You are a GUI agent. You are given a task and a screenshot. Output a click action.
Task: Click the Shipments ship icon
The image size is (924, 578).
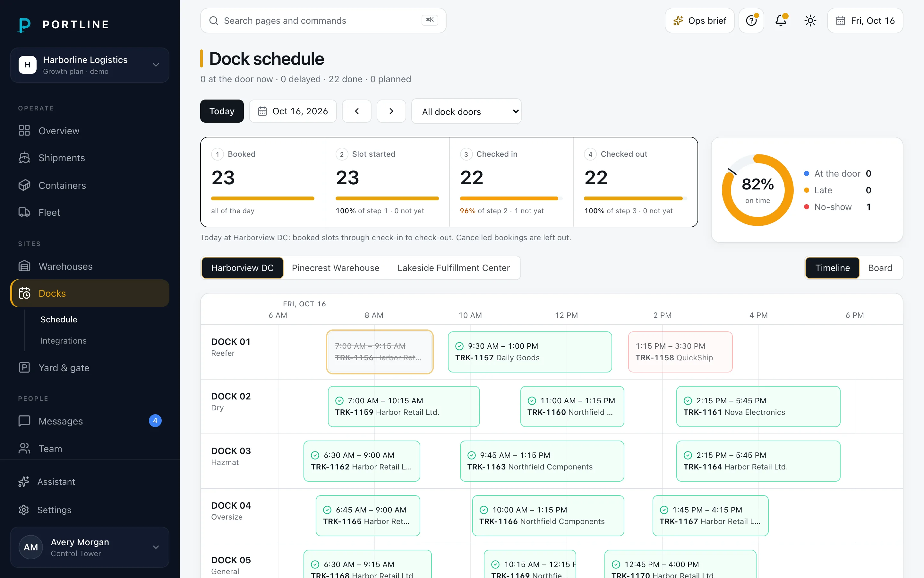pos(24,158)
